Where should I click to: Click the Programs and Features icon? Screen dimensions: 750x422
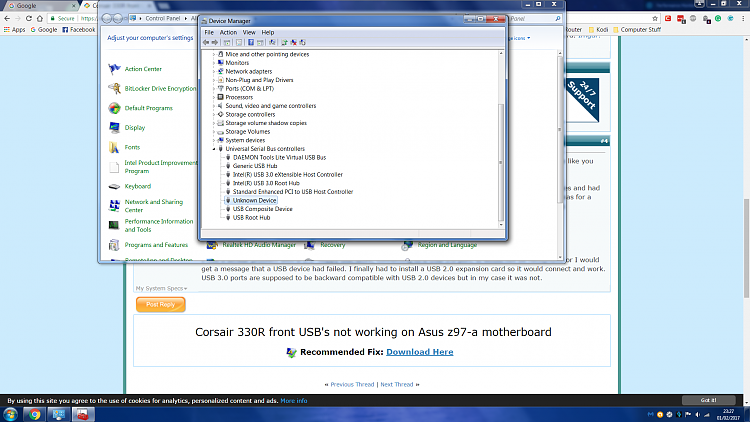coord(114,245)
